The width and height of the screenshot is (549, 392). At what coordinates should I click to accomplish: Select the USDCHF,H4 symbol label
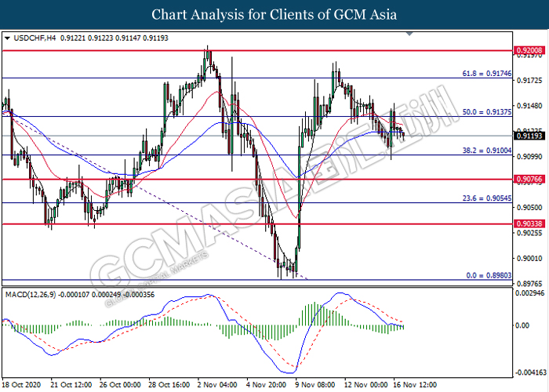[35, 38]
